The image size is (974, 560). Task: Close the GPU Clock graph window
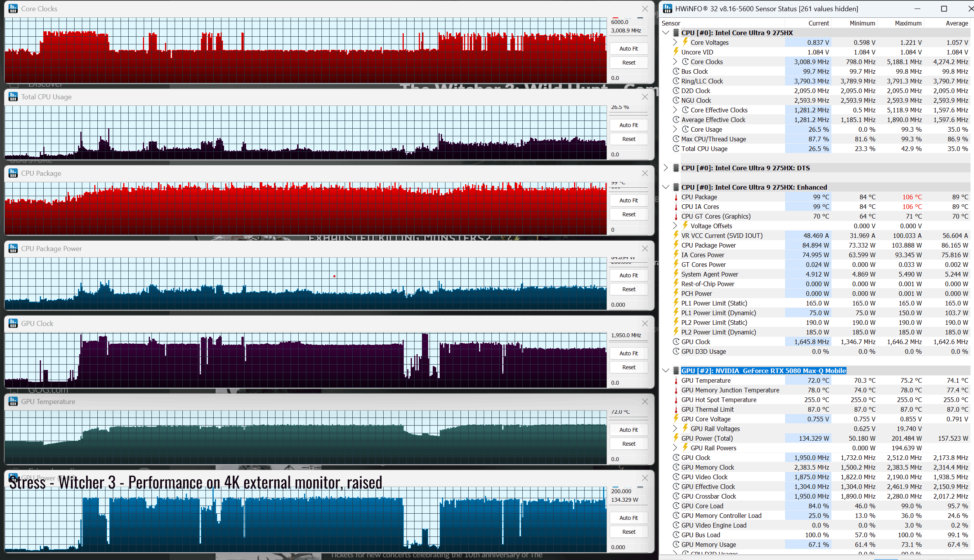[x=645, y=323]
